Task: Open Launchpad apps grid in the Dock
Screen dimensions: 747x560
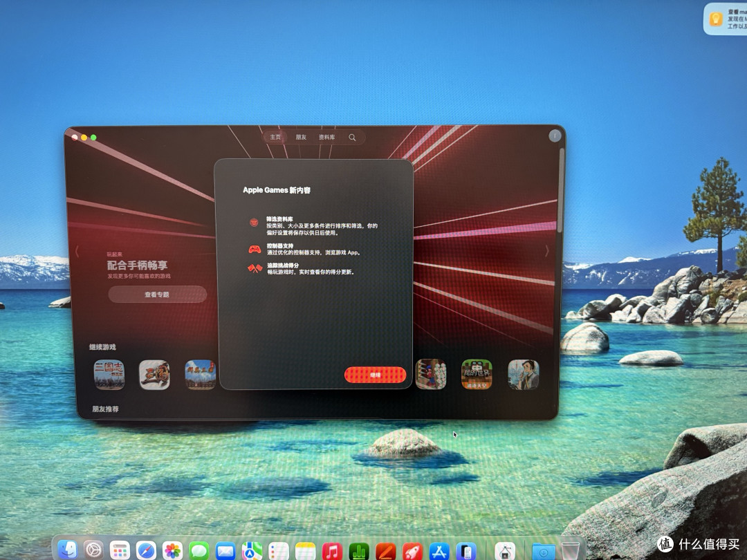Action: pyautogui.click(x=120, y=551)
